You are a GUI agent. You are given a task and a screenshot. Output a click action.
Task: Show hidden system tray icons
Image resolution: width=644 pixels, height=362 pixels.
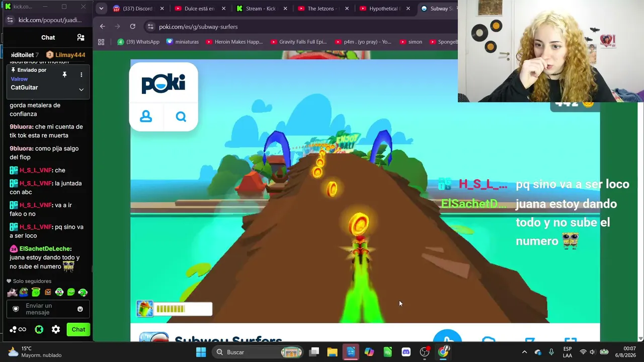point(524,352)
